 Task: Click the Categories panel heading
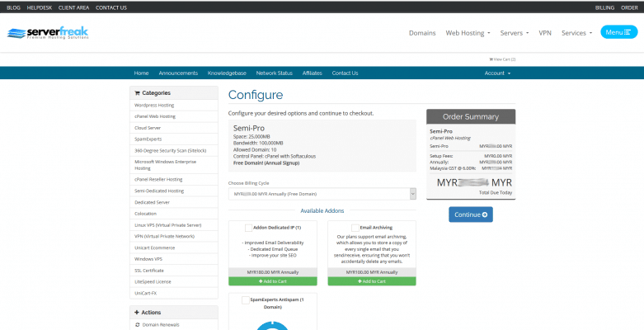click(x=174, y=93)
